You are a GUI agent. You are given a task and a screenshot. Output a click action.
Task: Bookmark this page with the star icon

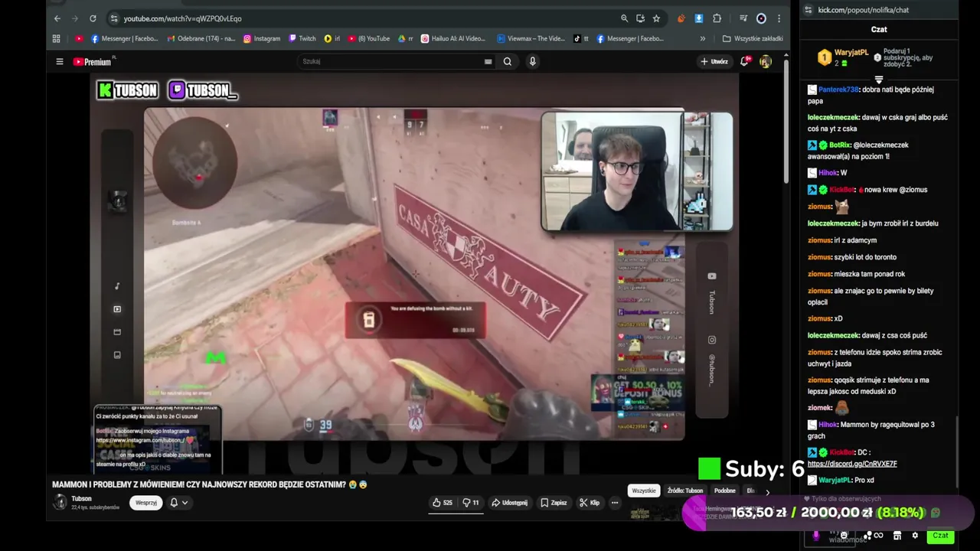click(x=656, y=18)
